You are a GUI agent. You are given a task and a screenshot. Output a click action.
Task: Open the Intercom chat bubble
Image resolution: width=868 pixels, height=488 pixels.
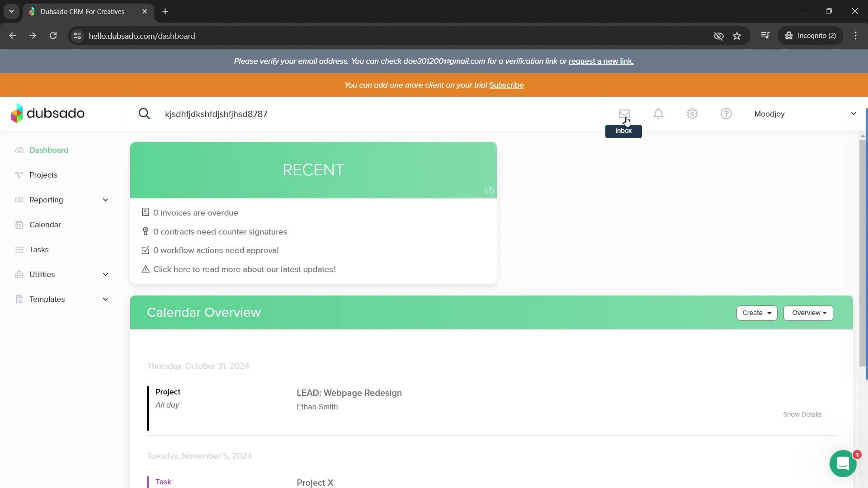843,464
